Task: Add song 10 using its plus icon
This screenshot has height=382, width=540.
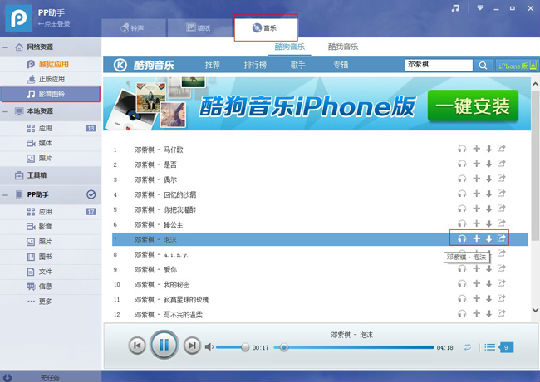Action: (477, 283)
